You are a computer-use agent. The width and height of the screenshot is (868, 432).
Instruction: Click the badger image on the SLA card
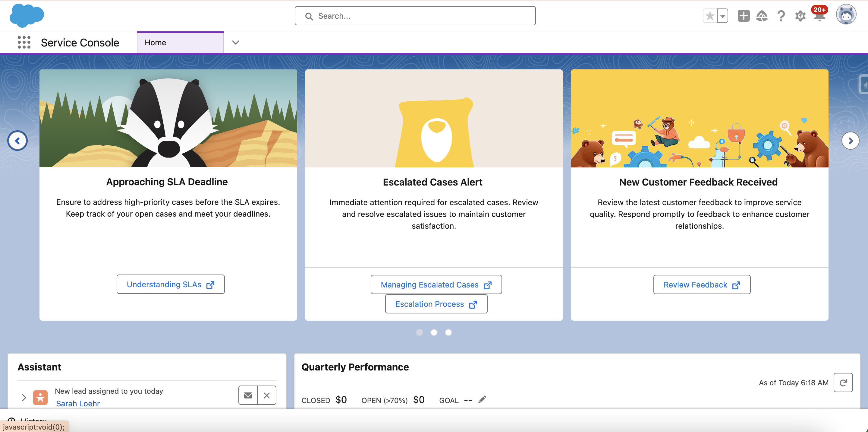tap(168, 118)
